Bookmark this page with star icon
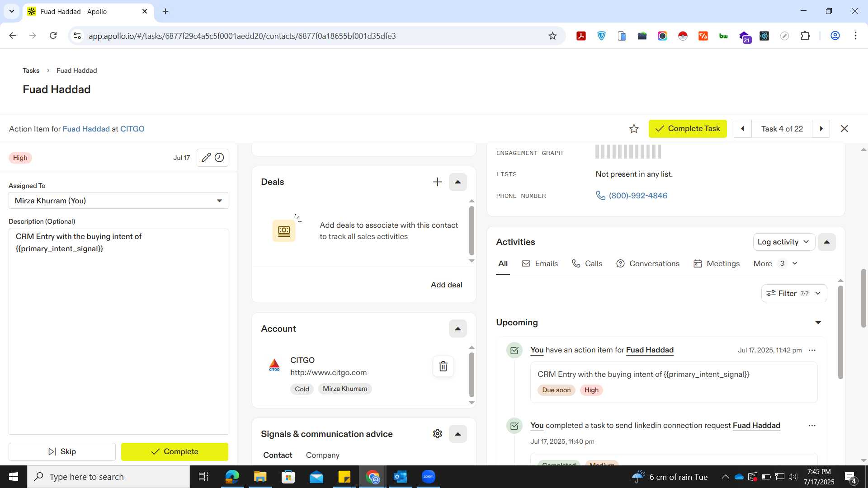This screenshot has height=488, width=868. [x=552, y=36]
